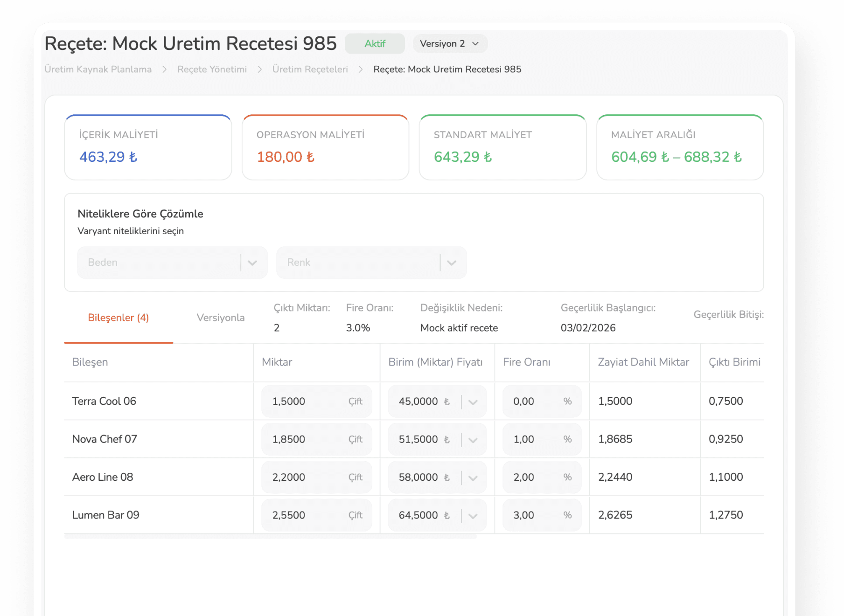Click the Lumen Bar 09 component name
844x616 pixels.
pyautogui.click(x=106, y=515)
